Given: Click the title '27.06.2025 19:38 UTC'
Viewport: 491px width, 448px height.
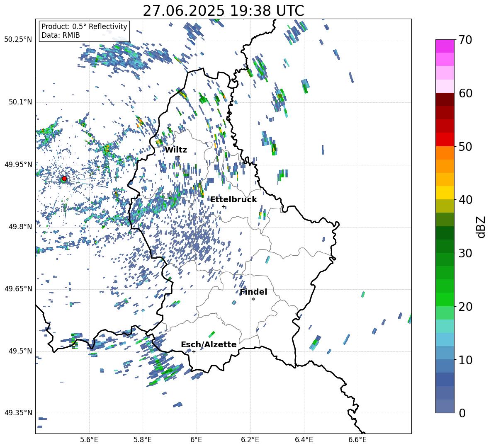Looking at the screenshot, I should [x=223, y=11].
